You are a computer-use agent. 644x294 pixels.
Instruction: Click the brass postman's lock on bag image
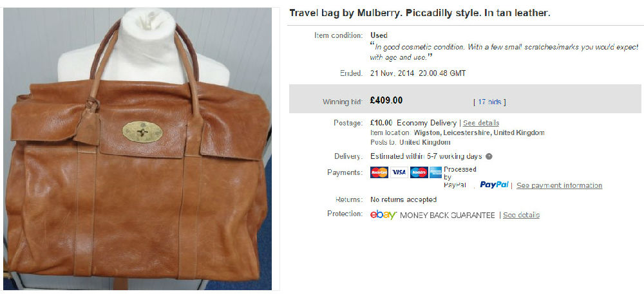(142, 132)
